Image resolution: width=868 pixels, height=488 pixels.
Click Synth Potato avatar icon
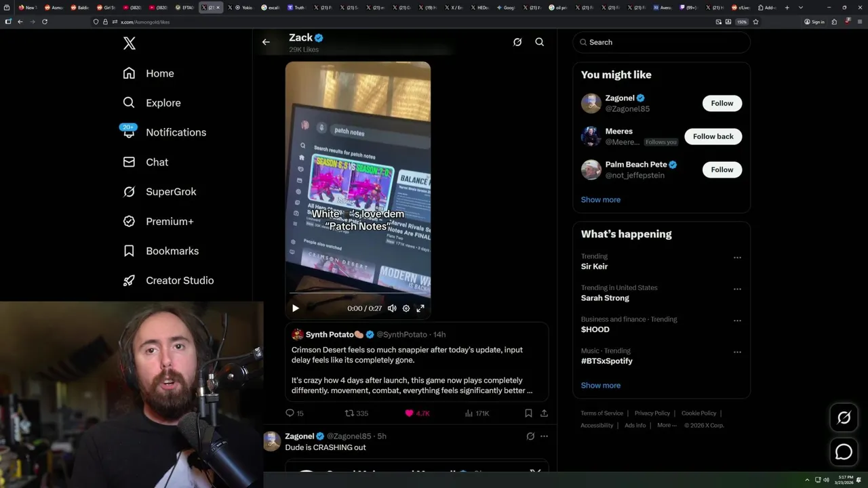(x=297, y=334)
